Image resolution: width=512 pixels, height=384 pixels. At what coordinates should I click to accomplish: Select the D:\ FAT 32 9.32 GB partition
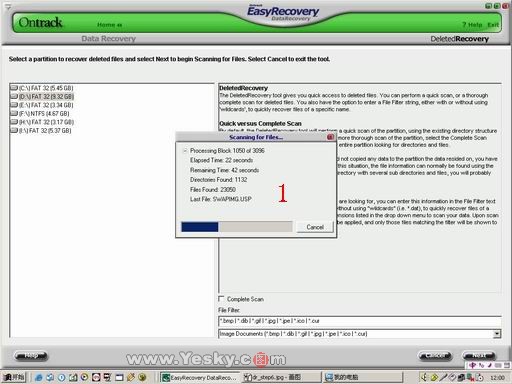coord(46,97)
